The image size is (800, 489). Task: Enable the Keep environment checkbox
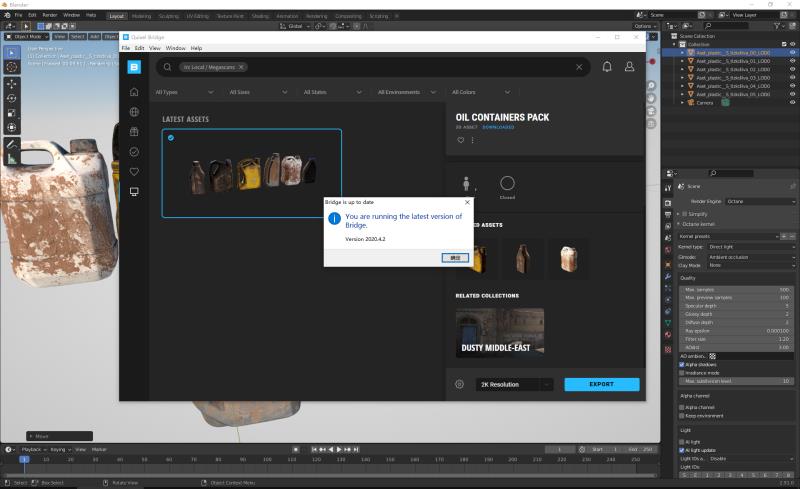[x=682, y=415]
